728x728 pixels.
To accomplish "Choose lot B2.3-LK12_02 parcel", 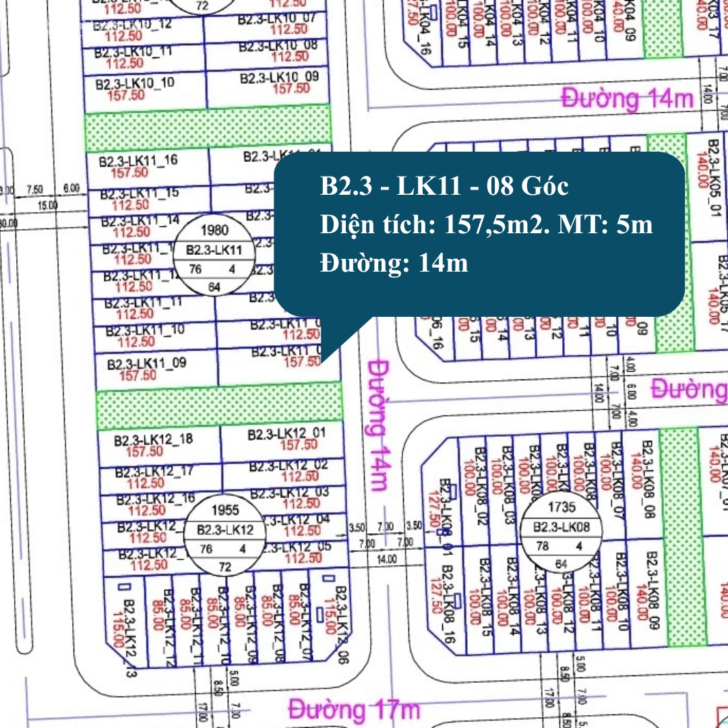I will tap(286, 471).
